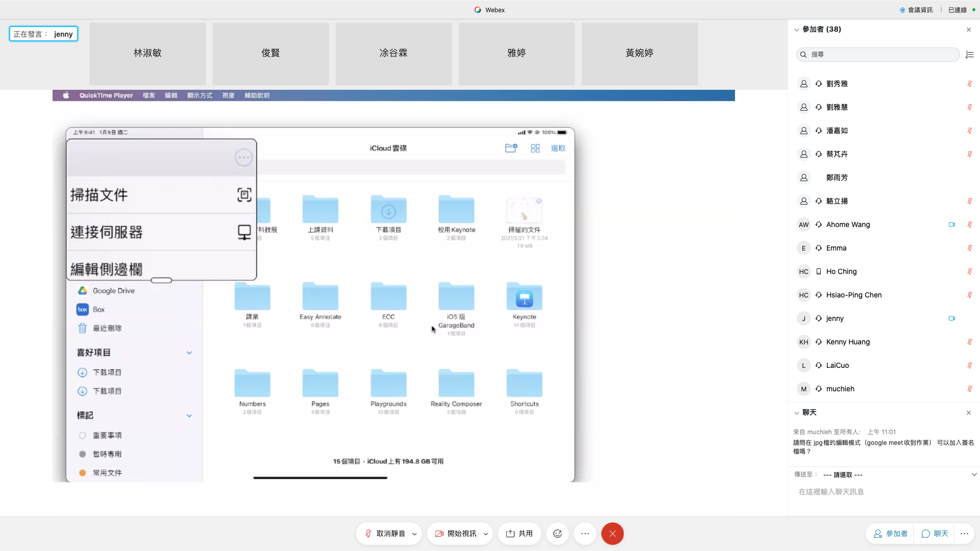
Task: Unmute with the 取消靜音 button
Action: click(385, 534)
